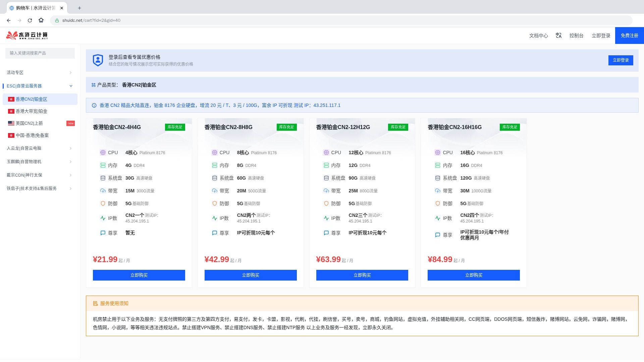Click US flag beside 美国CN2|上新

pyautogui.click(x=11, y=123)
